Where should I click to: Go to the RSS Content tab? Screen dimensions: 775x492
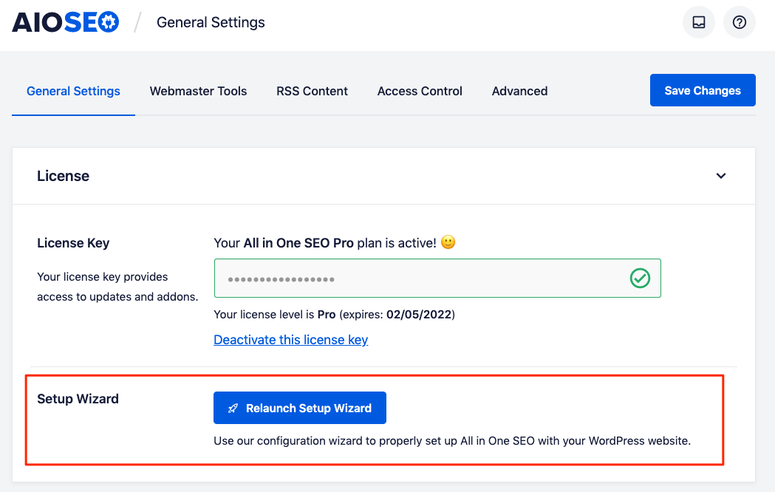click(x=312, y=91)
